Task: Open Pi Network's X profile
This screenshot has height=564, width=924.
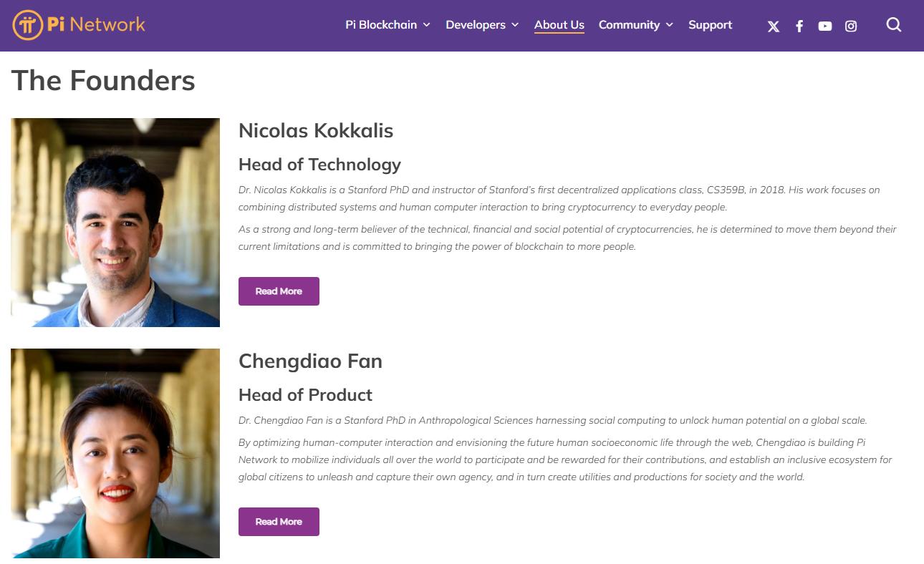Action: pos(773,26)
